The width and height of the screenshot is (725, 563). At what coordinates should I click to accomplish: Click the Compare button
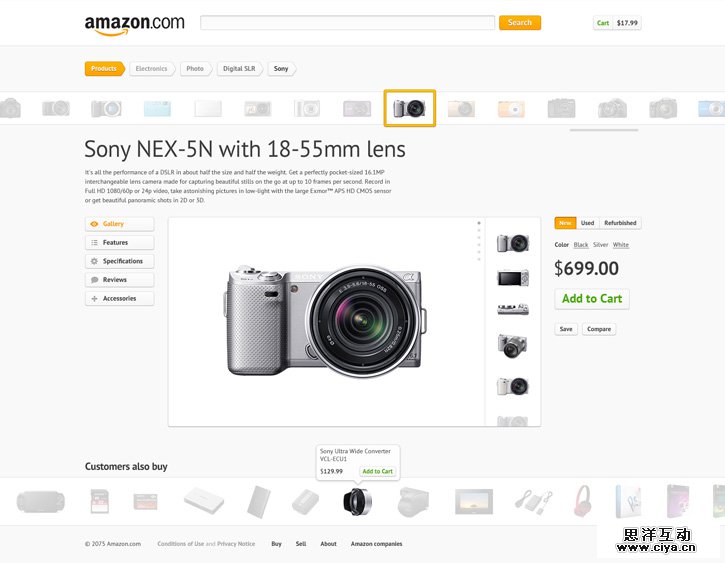(x=599, y=329)
